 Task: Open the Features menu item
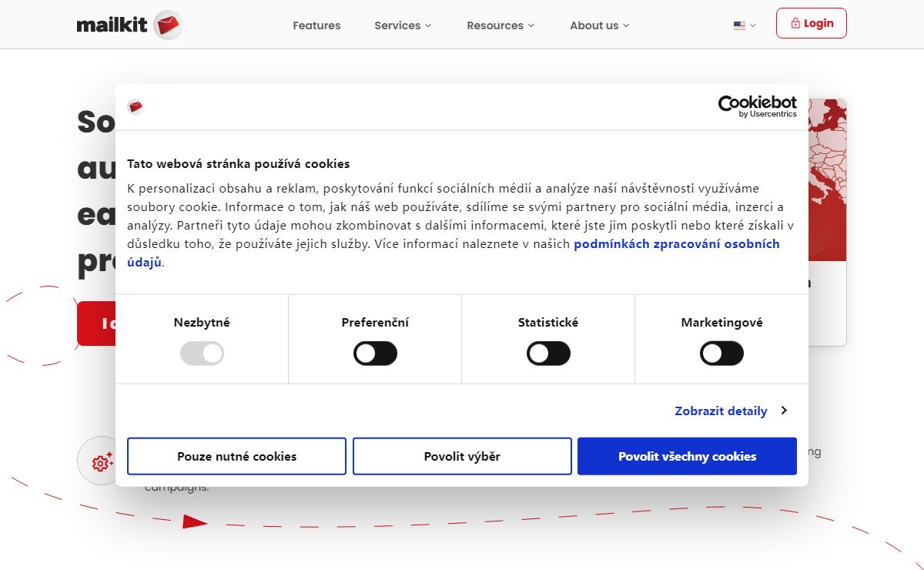[x=316, y=25]
